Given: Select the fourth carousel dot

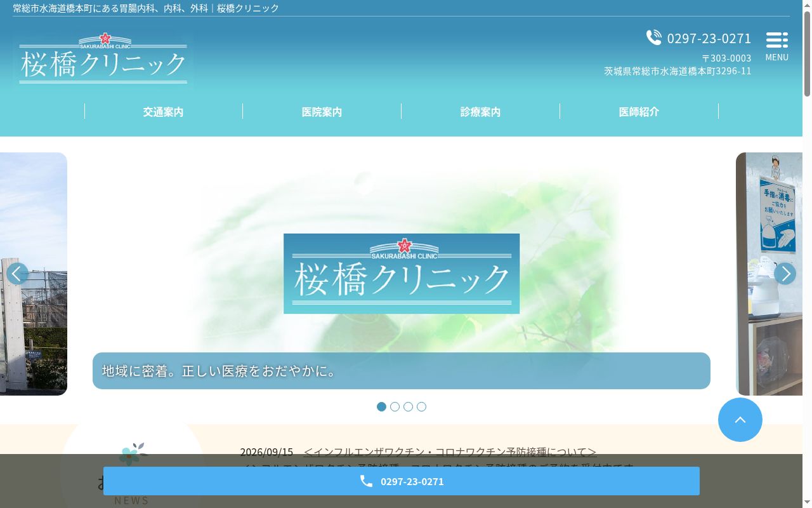Looking at the screenshot, I should coord(421,406).
